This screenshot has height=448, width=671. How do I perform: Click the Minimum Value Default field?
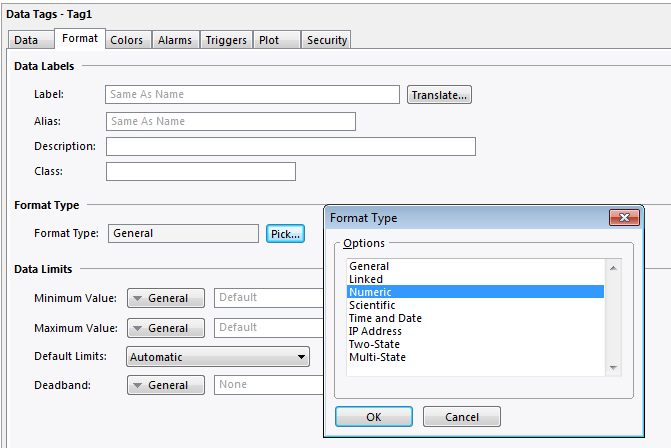tap(269, 298)
